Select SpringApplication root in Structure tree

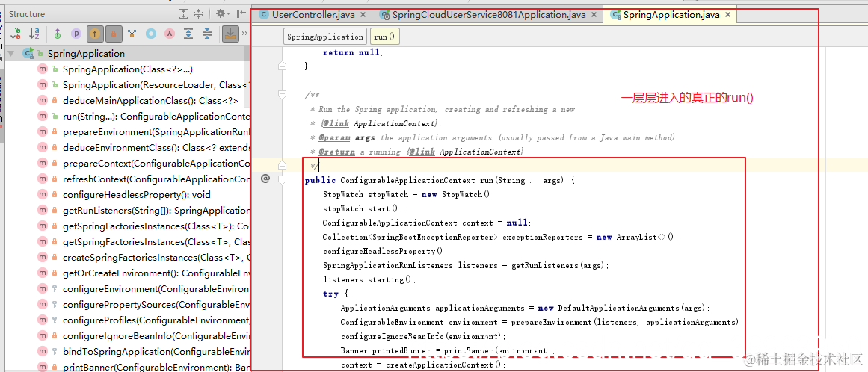86,54
